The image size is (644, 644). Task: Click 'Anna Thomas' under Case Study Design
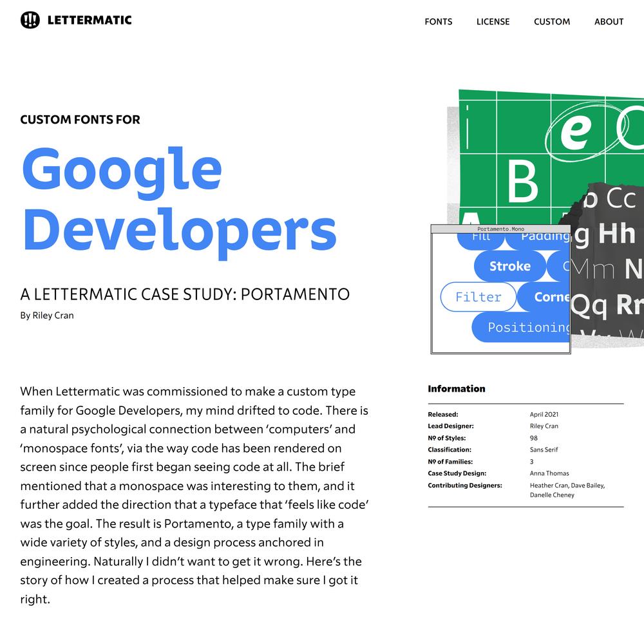coord(549,473)
